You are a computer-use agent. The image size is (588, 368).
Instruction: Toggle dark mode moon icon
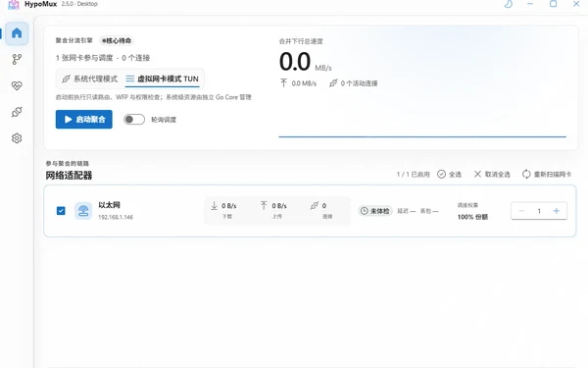pos(508,4)
